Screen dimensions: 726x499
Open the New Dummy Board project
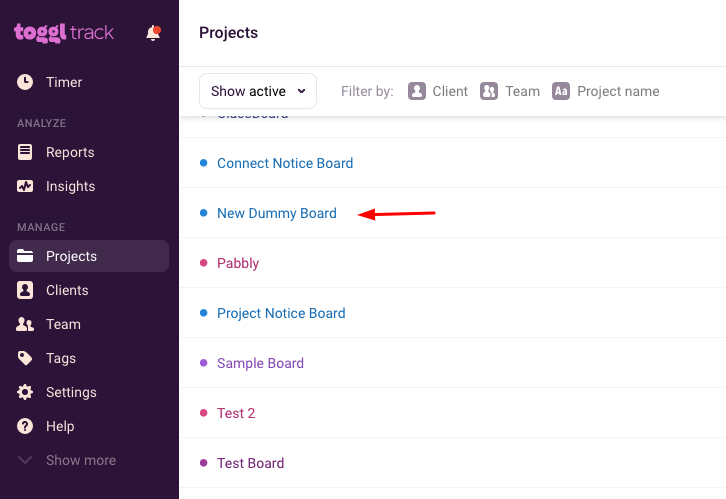click(277, 213)
